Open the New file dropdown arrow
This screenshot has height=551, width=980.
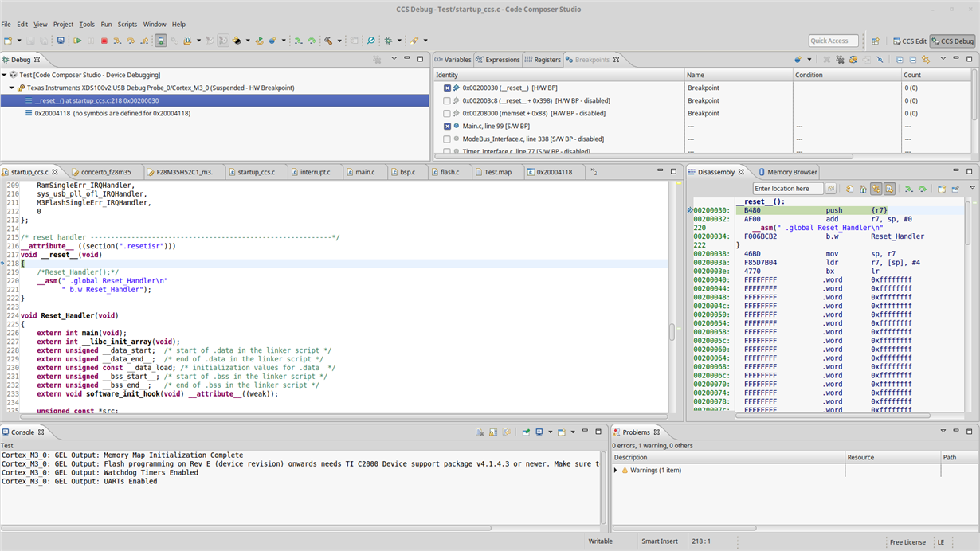[19, 40]
